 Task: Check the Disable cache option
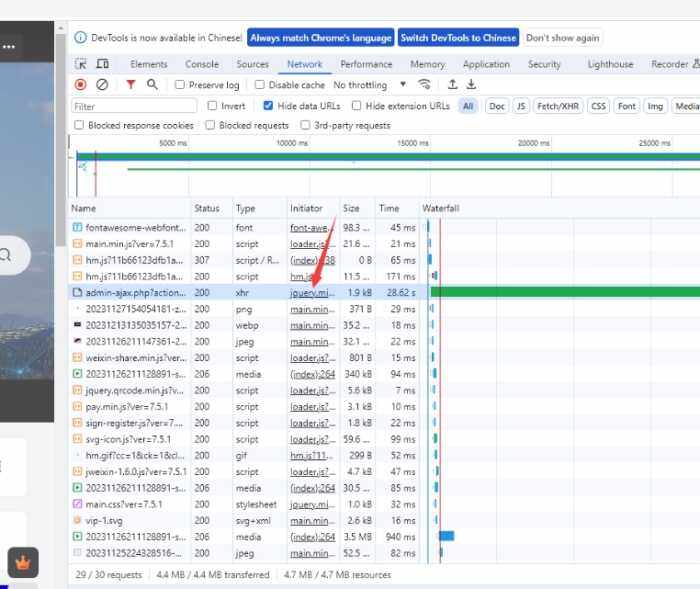click(x=260, y=85)
